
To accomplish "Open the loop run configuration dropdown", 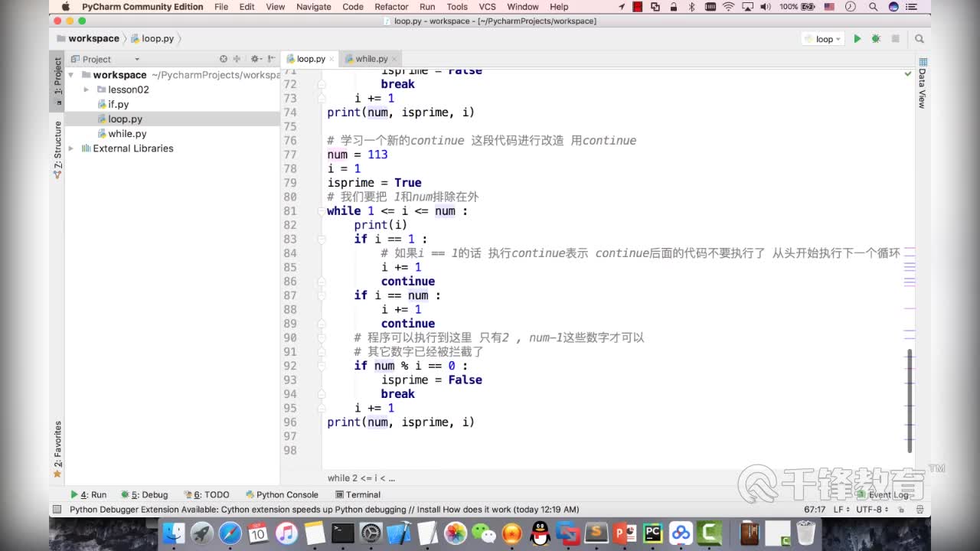I will point(824,38).
